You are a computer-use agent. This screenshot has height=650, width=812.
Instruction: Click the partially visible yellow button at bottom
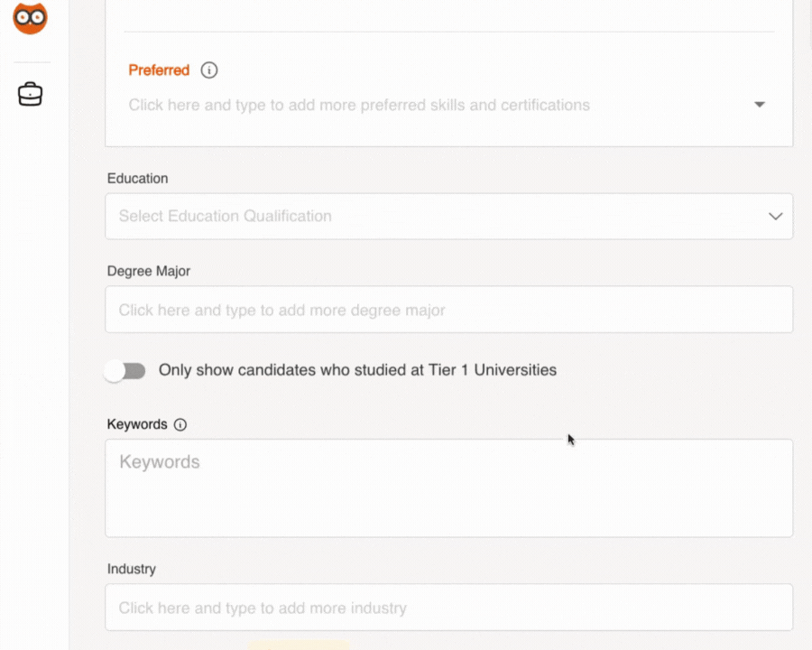click(x=300, y=645)
